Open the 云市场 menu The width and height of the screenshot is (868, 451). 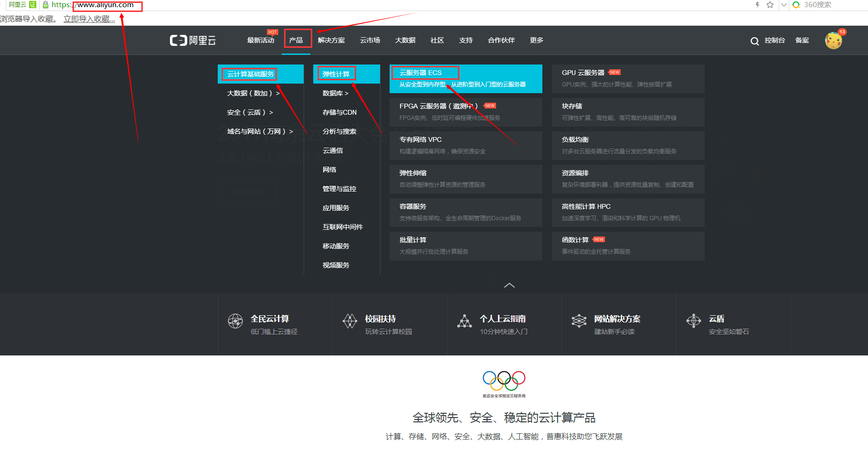(370, 40)
